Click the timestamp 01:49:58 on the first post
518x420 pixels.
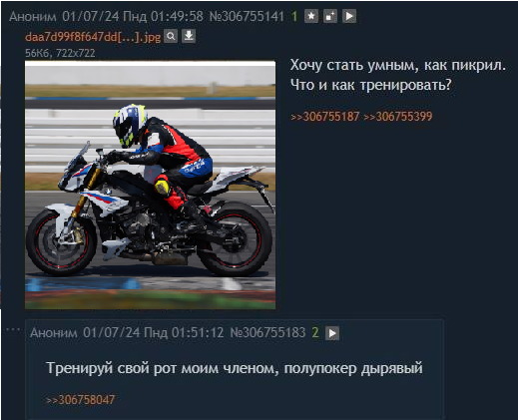(177, 16)
